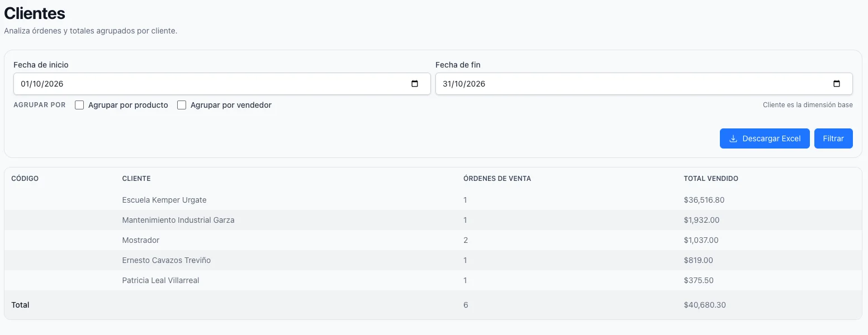Click the AGRUPAR POR label

(40, 105)
